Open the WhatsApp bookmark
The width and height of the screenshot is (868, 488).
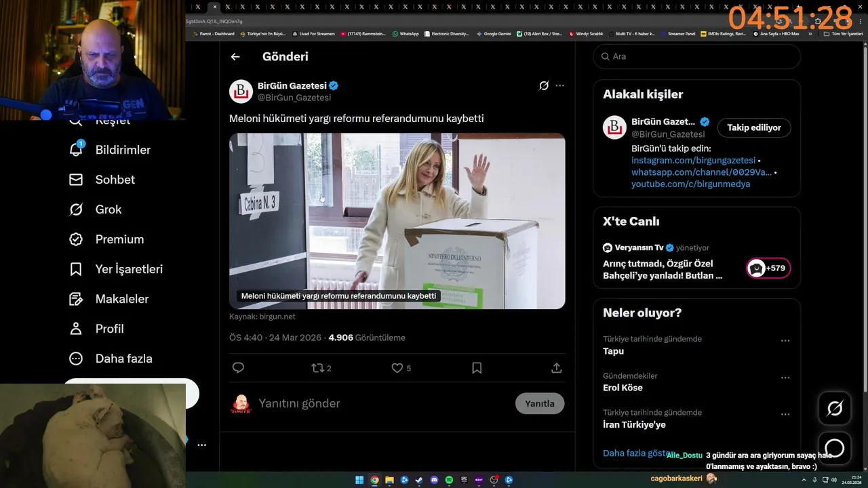(x=406, y=33)
